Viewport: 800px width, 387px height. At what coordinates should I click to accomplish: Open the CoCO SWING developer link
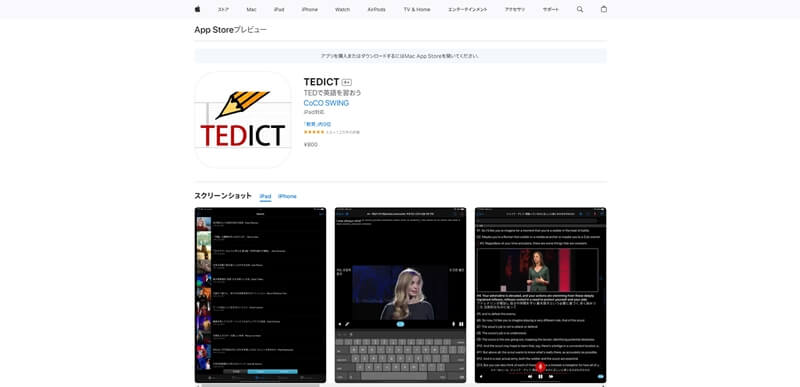pos(326,103)
